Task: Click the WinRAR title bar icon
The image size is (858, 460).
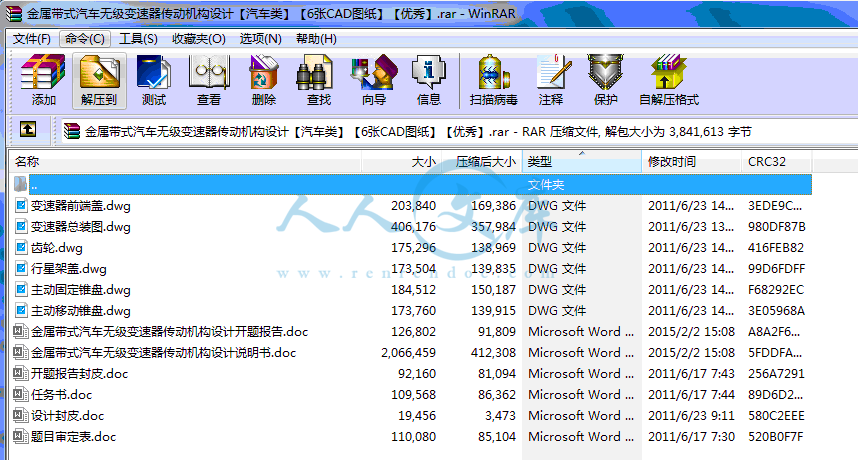Action: (14, 13)
